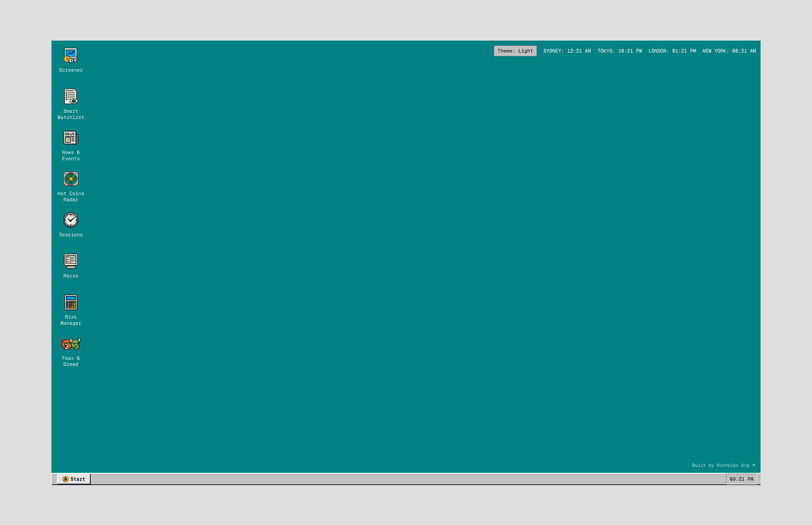Click the Bitcoin coin on Start button

click(66, 479)
